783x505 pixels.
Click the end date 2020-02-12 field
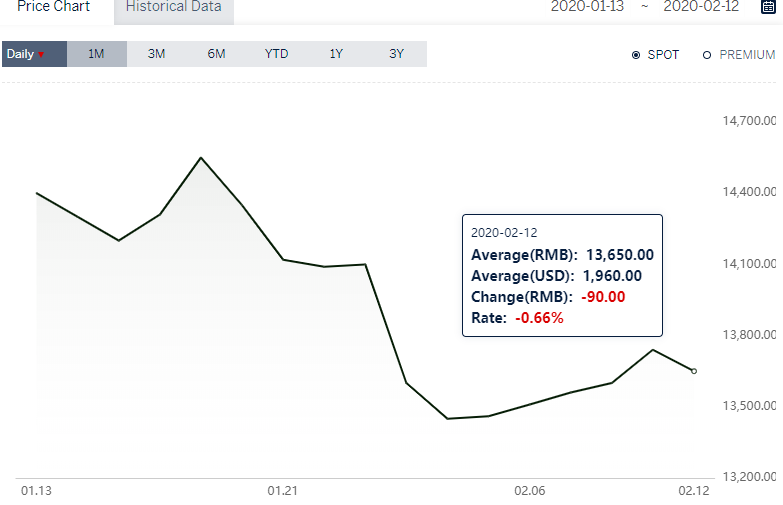[701, 6]
